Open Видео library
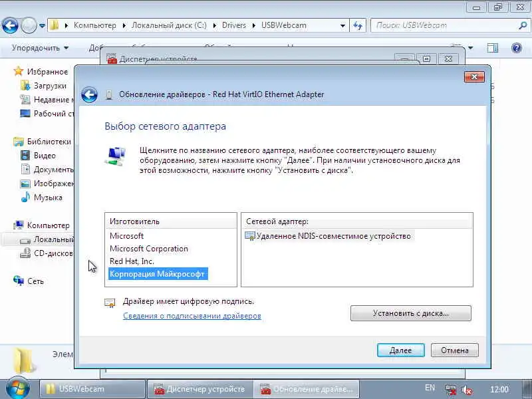This screenshot has width=532, height=399. point(38,156)
